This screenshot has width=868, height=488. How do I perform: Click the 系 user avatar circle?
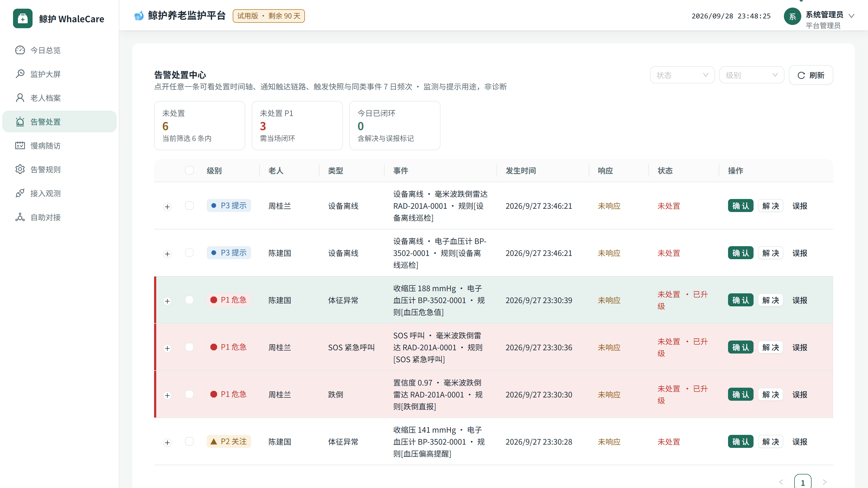tap(792, 17)
